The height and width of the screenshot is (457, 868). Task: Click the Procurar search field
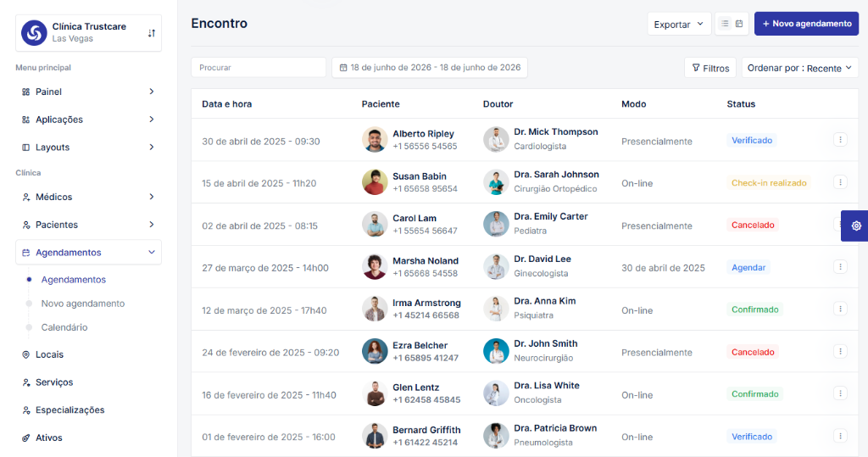(259, 68)
